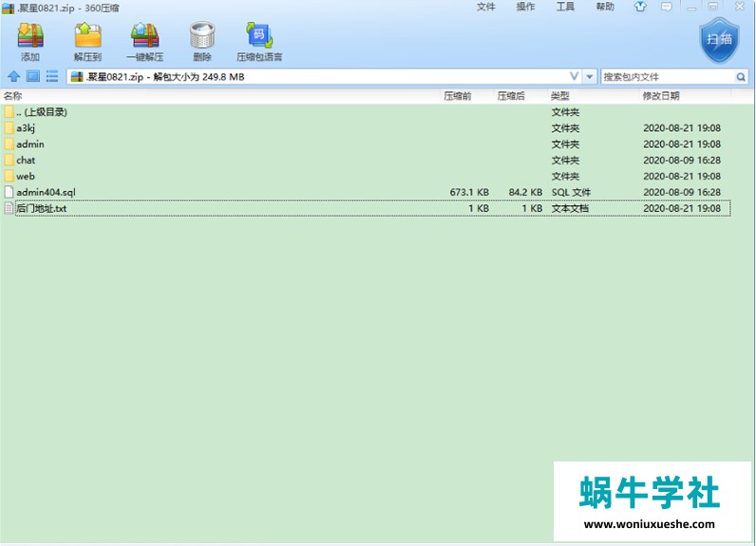Click the 搜索包内文件 search field
This screenshot has height=546, width=756.
click(x=669, y=77)
